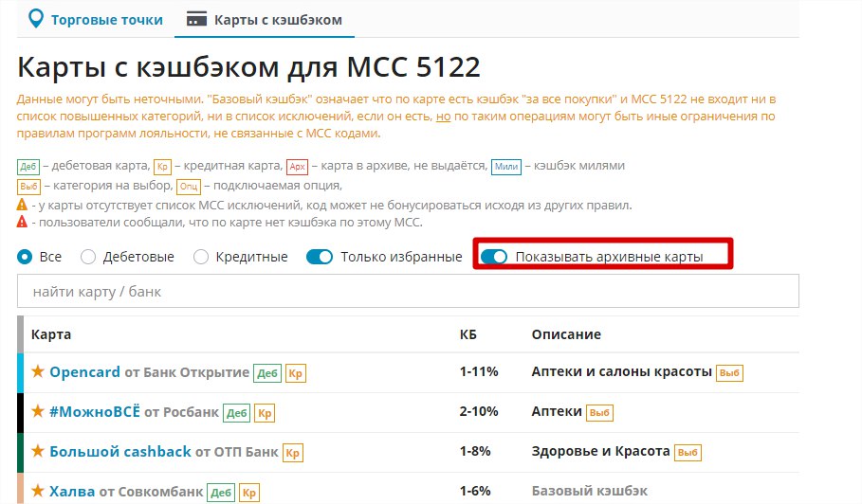Screen dimensions: 862x504
Task: Open the Торговые точки tab
Action: coord(96,19)
